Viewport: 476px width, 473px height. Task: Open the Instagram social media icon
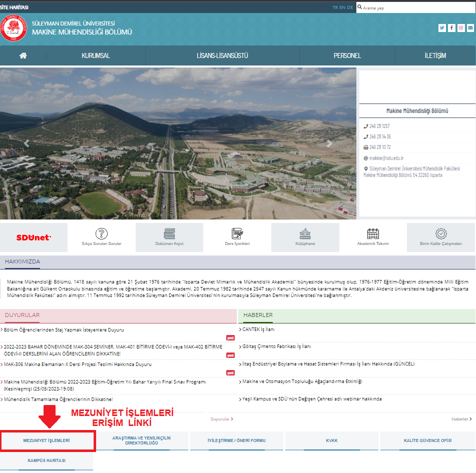[461, 28]
